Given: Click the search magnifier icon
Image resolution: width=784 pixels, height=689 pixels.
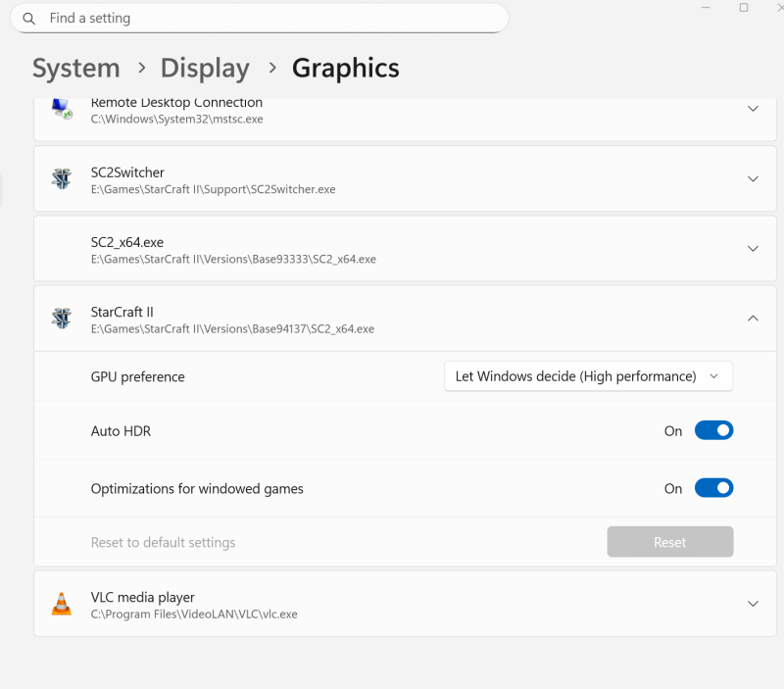Looking at the screenshot, I should click(29, 19).
